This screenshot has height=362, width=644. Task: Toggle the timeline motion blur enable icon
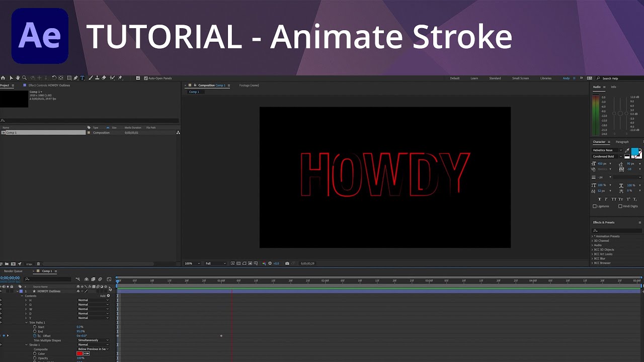click(x=100, y=279)
